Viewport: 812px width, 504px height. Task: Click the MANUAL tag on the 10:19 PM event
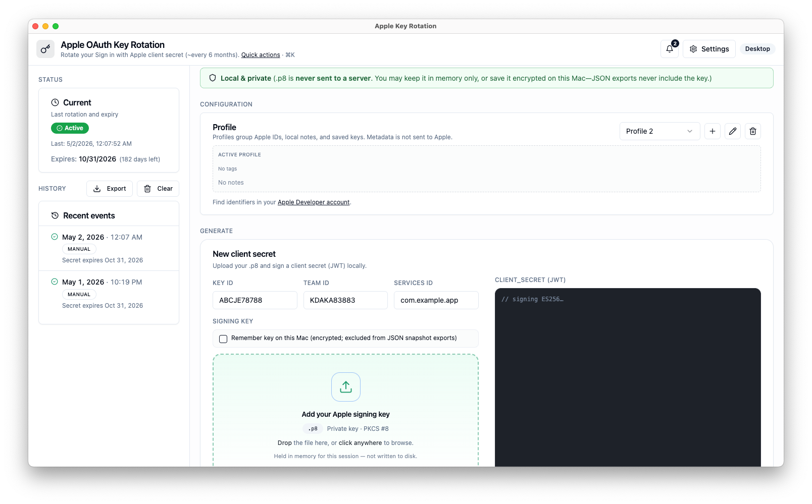79,295
